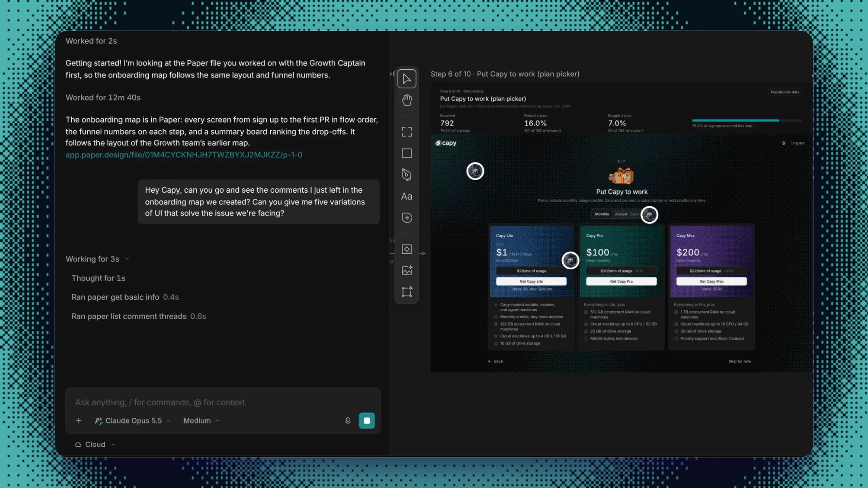The image size is (868, 488).
Task: Select the Hand pan tool
Action: coord(407,100)
